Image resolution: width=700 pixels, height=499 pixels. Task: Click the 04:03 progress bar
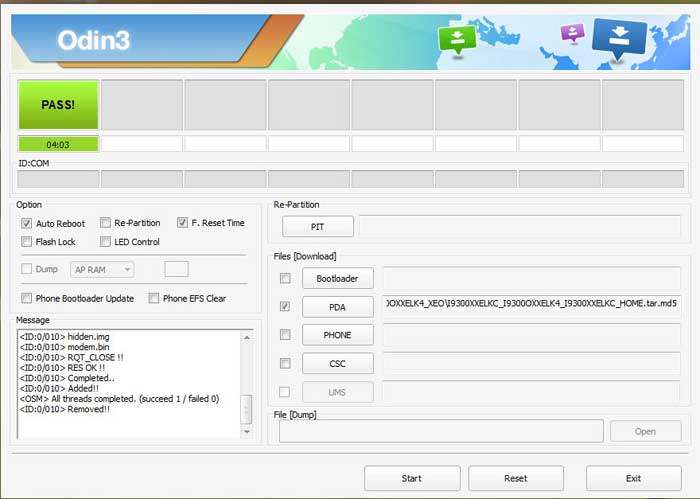click(58, 144)
